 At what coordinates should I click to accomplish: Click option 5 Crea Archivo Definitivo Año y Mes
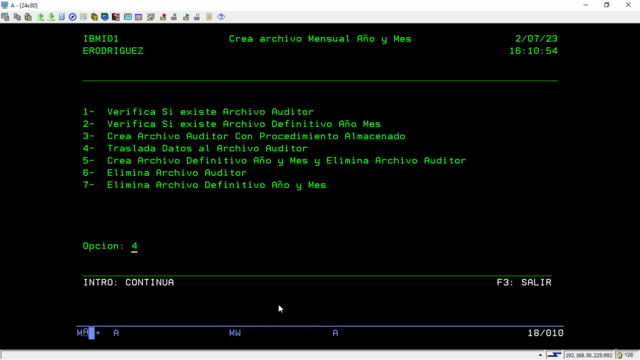274,161
